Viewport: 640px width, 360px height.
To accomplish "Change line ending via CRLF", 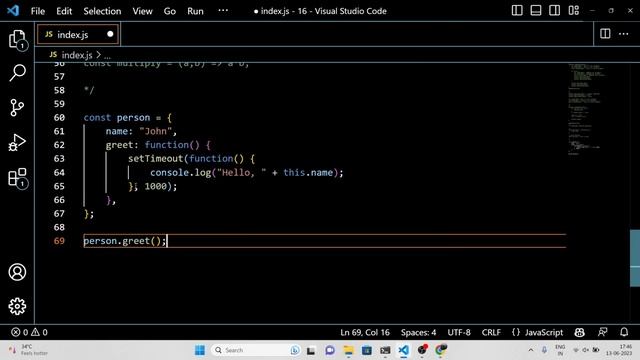I will [x=491, y=332].
